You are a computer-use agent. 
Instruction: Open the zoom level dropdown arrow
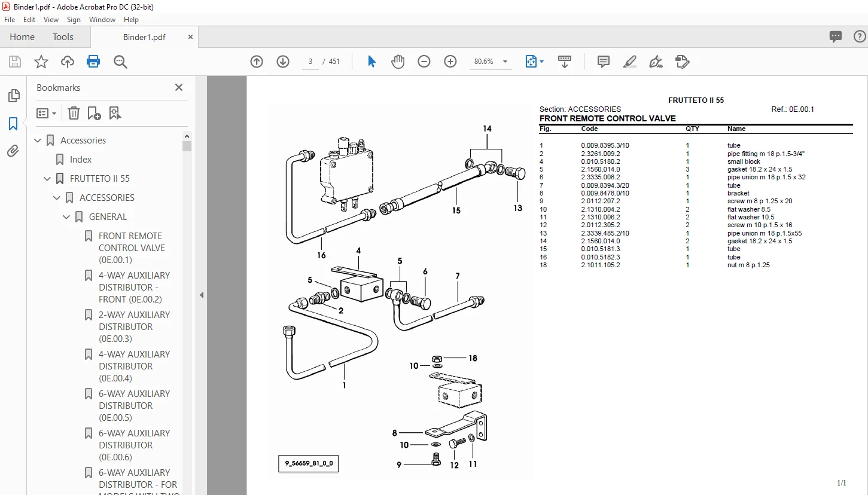point(505,62)
